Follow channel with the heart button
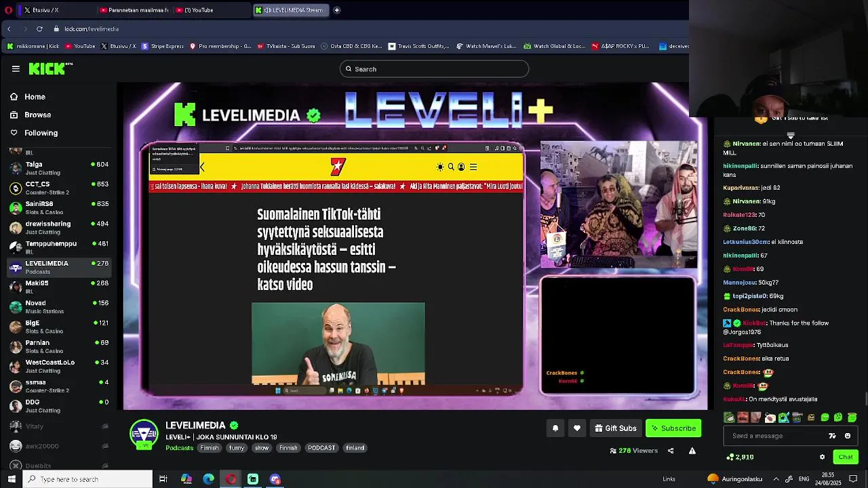The height and width of the screenshot is (488, 868). (x=577, y=428)
